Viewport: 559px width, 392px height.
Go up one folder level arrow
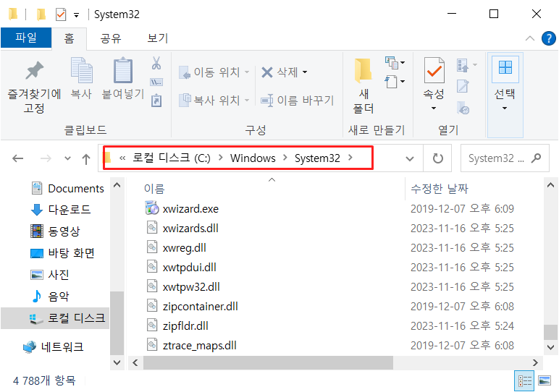tap(86, 159)
